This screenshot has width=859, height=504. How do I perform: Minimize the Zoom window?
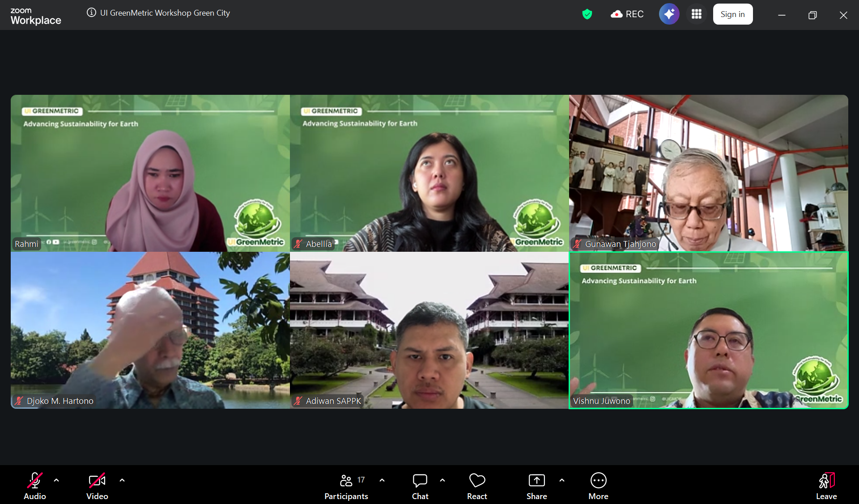[x=782, y=15]
